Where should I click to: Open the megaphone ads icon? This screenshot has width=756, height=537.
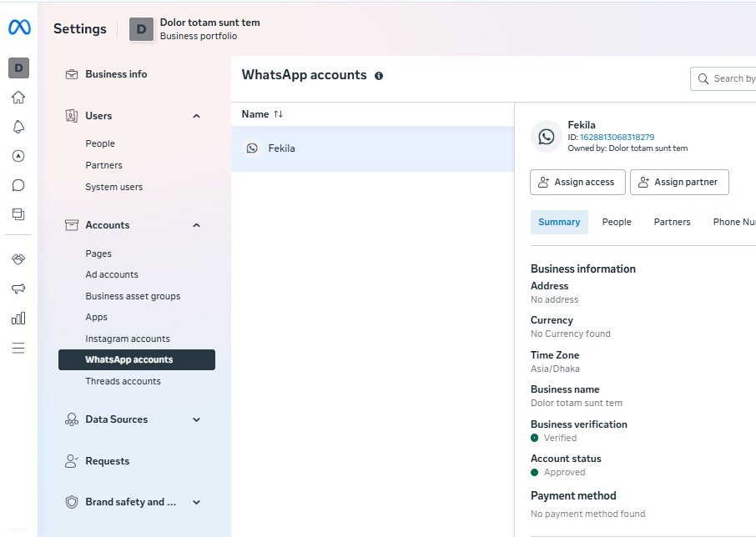[18, 289]
